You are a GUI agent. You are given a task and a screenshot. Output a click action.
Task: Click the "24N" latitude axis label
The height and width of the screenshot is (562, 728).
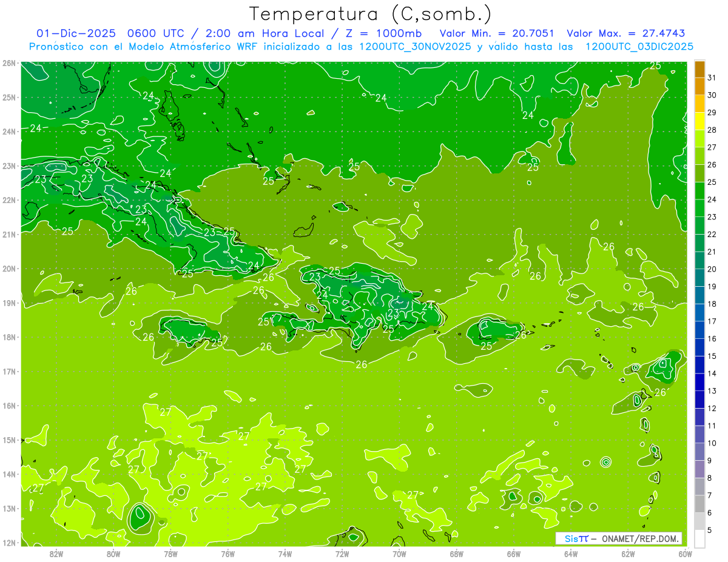point(8,132)
